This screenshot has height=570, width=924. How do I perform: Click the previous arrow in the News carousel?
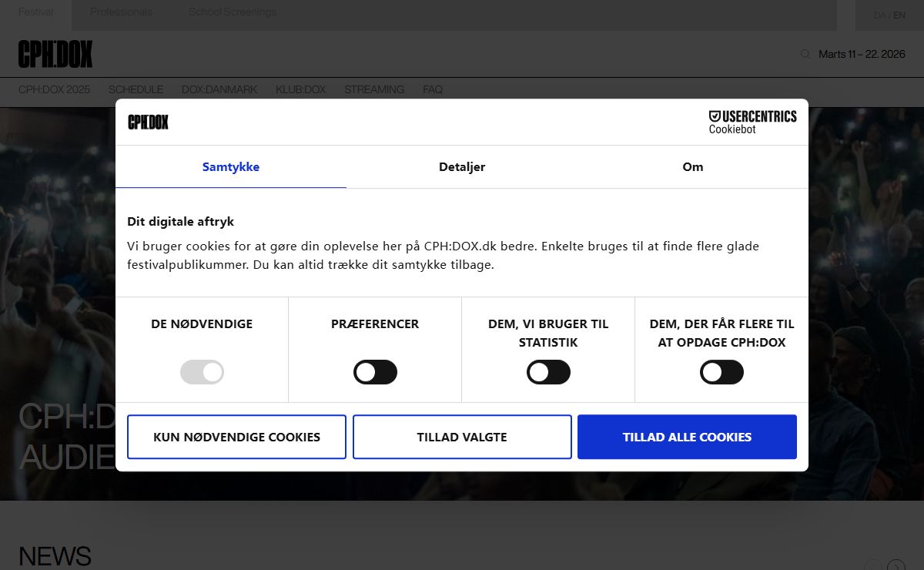pos(872,567)
